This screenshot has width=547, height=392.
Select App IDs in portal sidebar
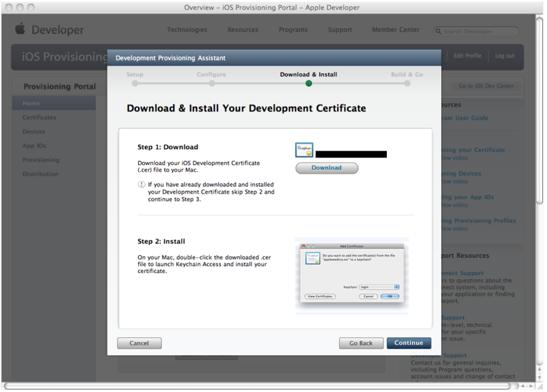pos(34,146)
